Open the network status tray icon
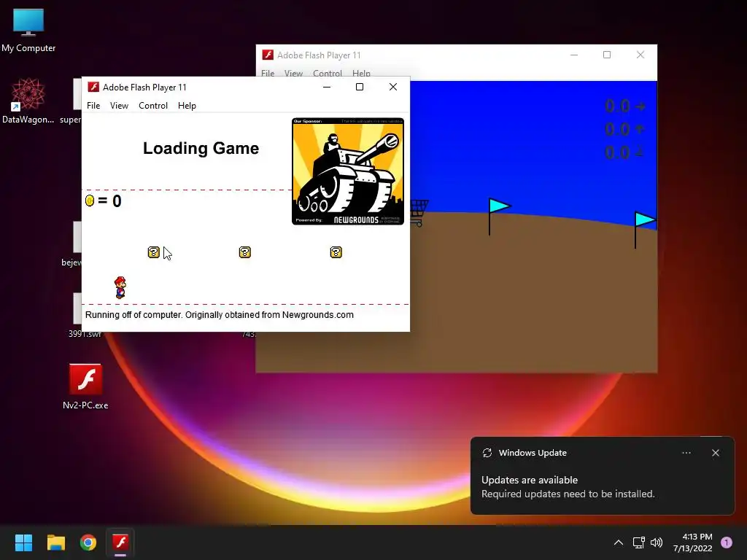The width and height of the screenshot is (747, 560). (638, 542)
